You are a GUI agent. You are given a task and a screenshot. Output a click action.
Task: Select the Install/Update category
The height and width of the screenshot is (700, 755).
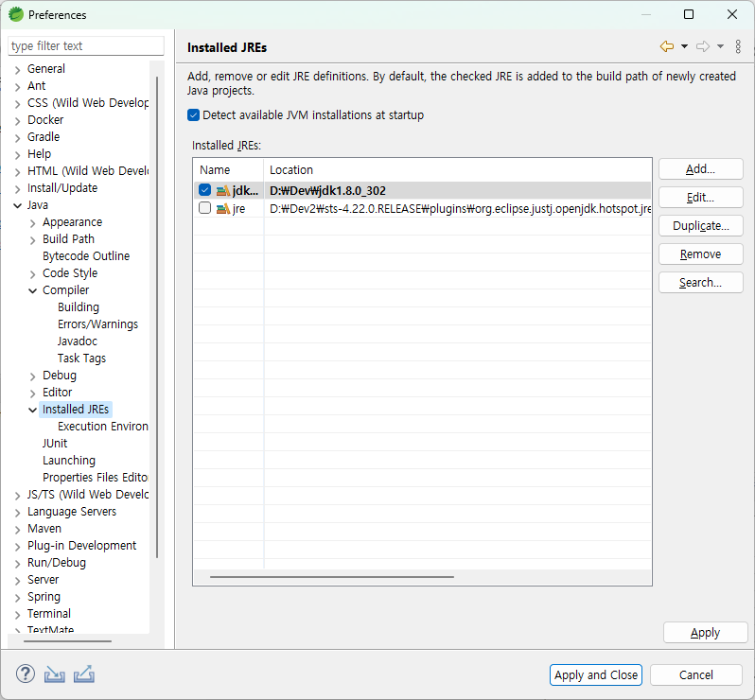tap(62, 188)
